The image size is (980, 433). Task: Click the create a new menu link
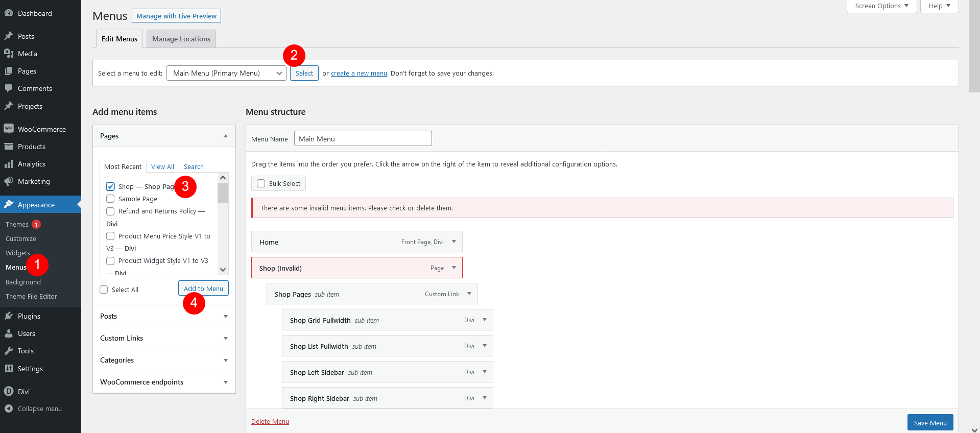coord(359,73)
